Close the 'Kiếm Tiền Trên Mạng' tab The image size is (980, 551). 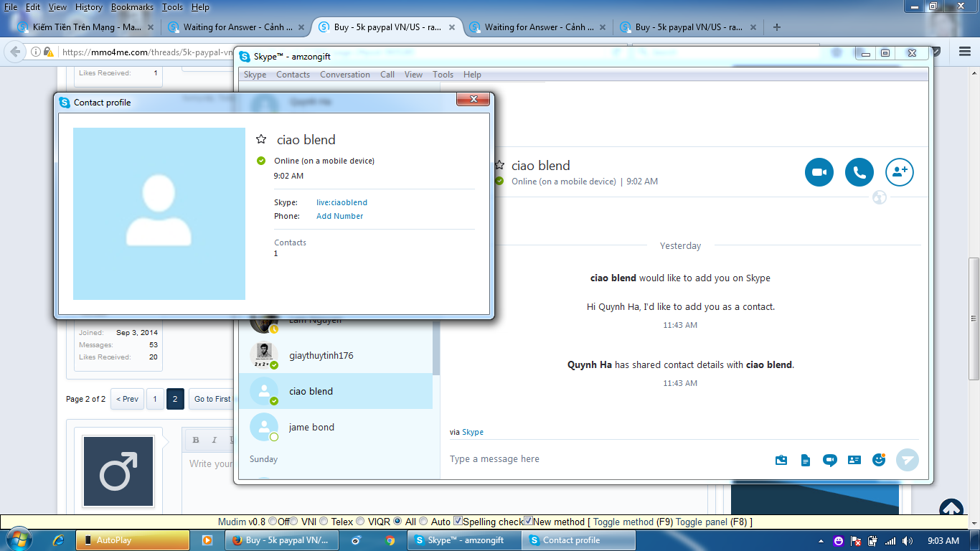pos(151,27)
